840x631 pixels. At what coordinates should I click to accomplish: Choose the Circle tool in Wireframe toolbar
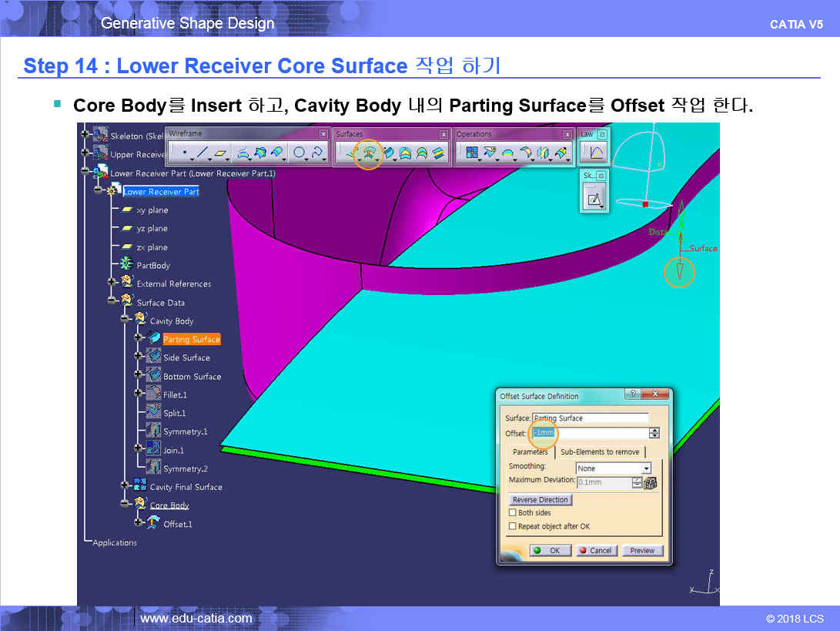pos(299,153)
